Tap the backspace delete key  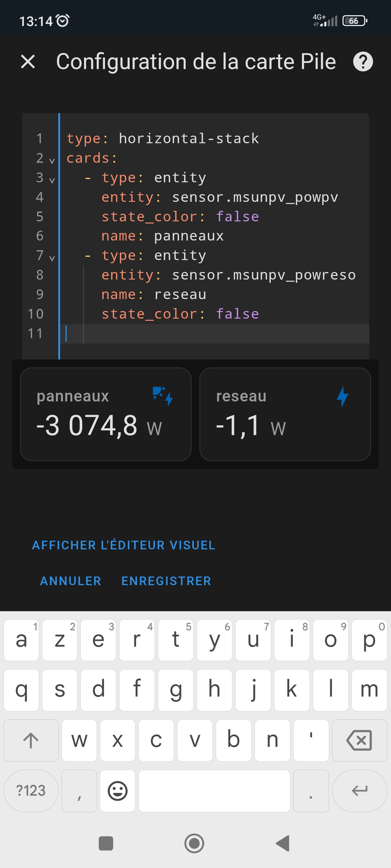tap(359, 740)
